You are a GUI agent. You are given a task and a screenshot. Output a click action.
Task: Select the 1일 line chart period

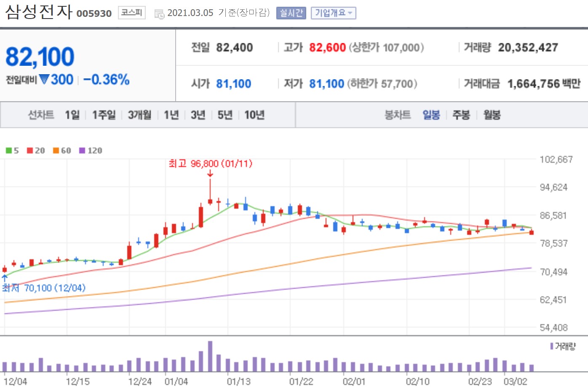[x=72, y=115]
